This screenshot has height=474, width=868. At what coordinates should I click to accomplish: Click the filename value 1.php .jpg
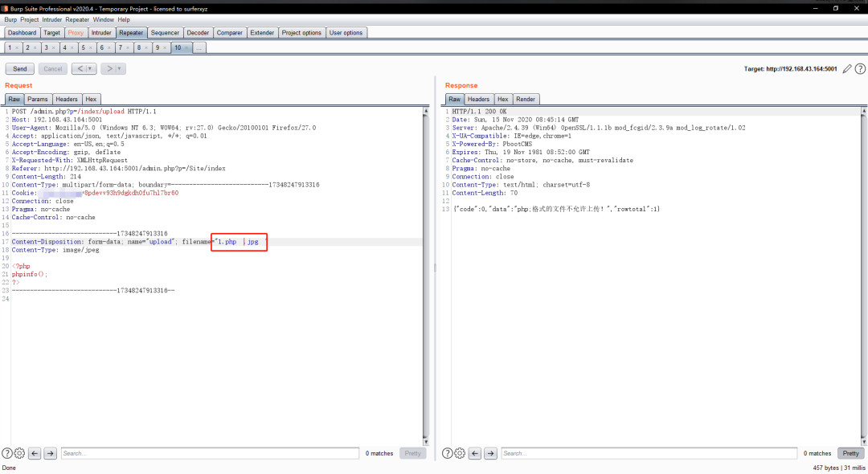pyautogui.click(x=237, y=242)
